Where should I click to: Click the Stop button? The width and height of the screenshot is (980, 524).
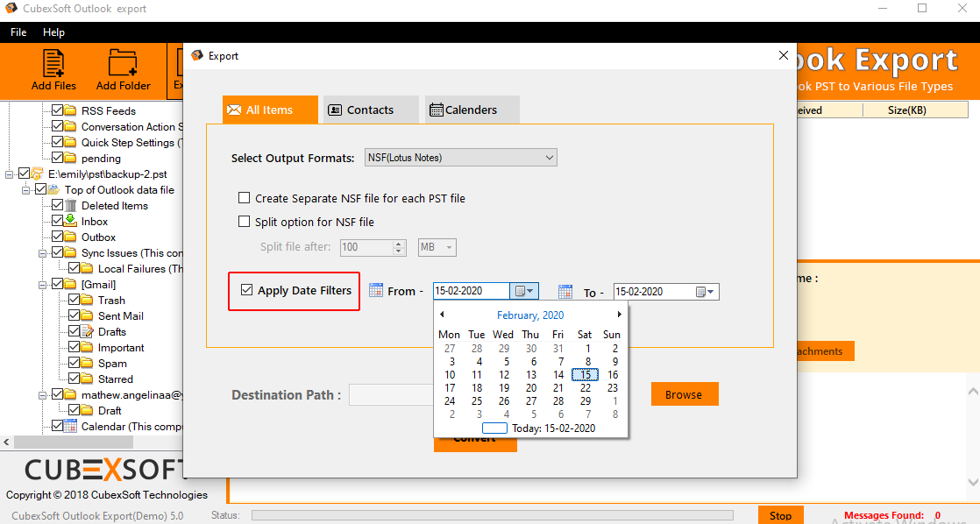[780, 515]
